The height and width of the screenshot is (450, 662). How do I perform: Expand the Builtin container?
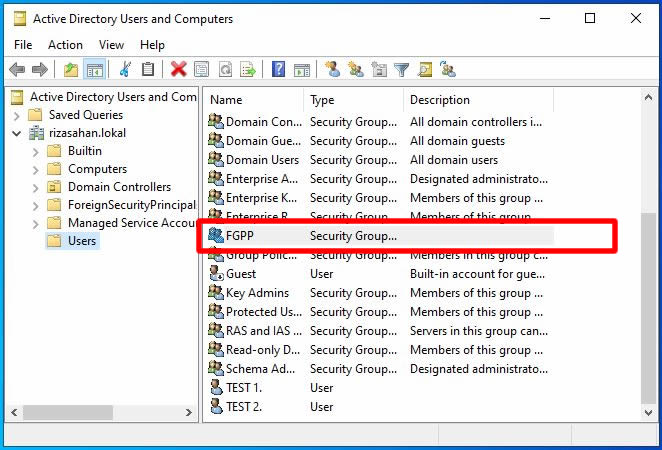[x=35, y=152]
